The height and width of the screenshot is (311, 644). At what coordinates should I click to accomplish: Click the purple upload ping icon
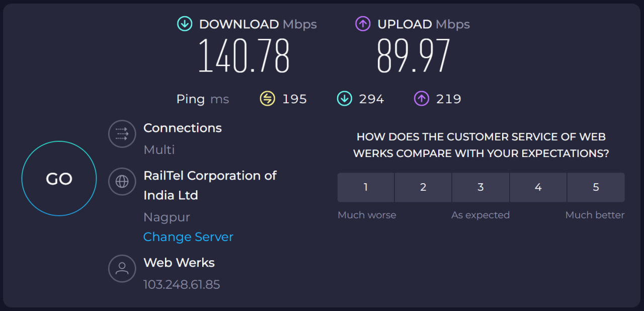(x=421, y=99)
